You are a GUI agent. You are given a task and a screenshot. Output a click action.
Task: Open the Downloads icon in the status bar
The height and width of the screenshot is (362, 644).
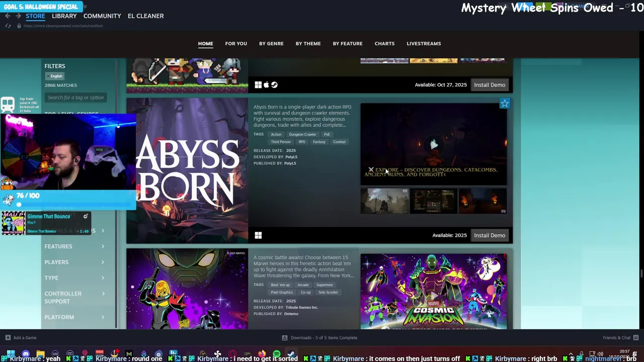point(285,338)
